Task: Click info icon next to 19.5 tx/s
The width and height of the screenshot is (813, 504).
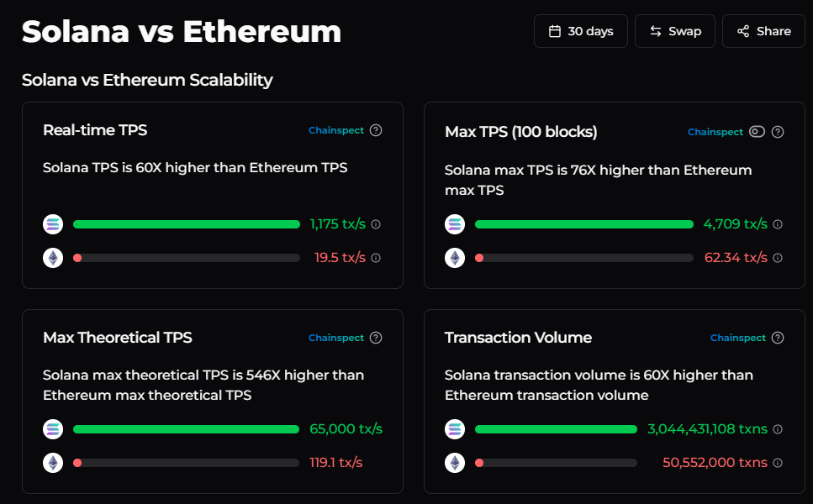Action: (376, 258)
